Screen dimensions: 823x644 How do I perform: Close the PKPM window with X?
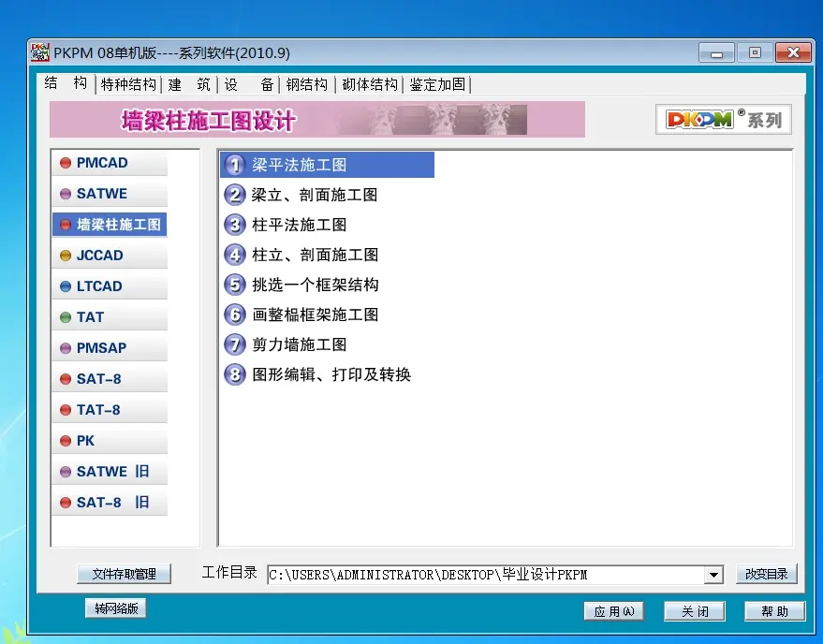tap(793, 53)
